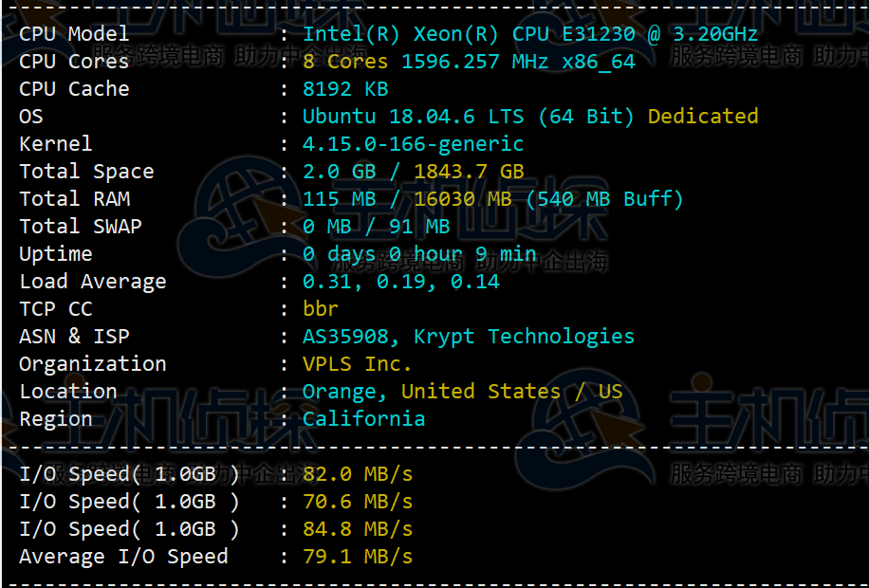
Task: Click the 84.8 MB/s I/O speed result
Action: pyautogui.click(x=358, y=529)
